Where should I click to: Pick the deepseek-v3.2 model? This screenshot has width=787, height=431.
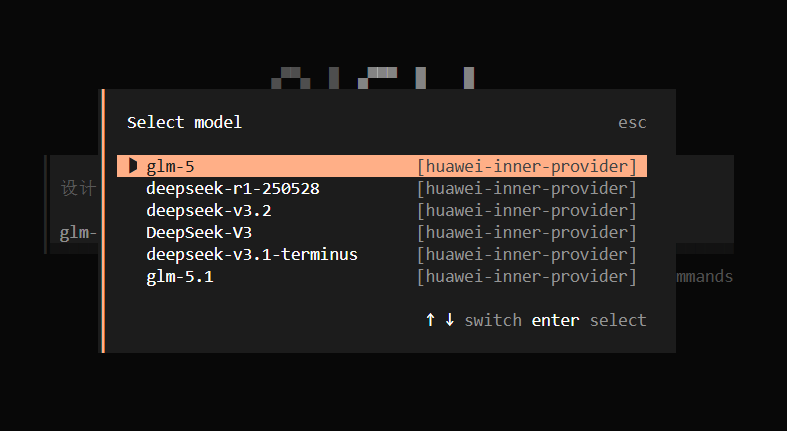click(x=381, y=210)
